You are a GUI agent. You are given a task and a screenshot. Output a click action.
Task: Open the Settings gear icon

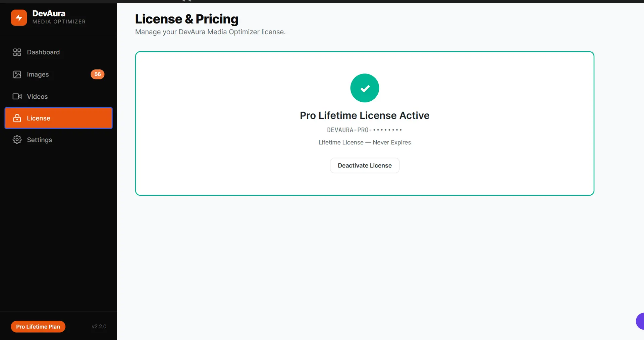coord(17,140)
